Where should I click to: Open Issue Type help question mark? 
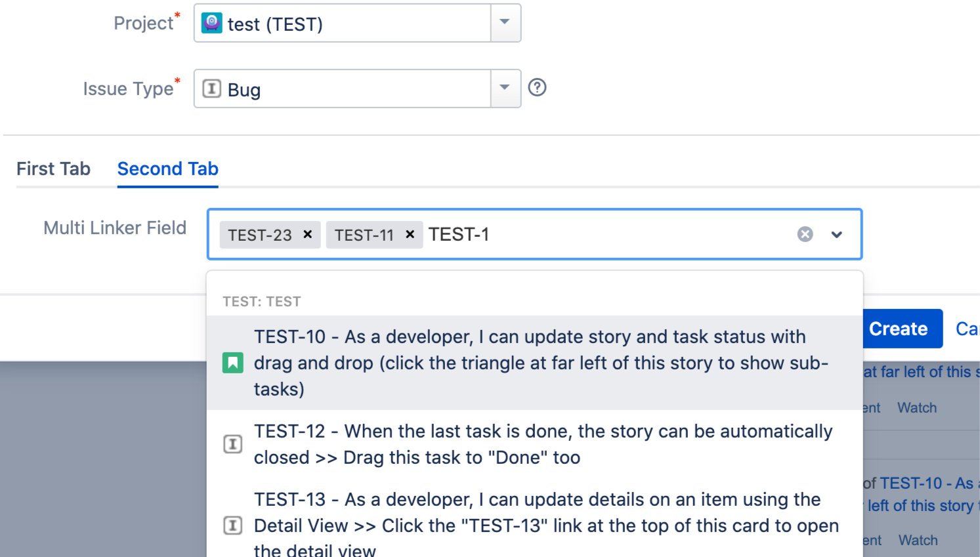tap(537, 87)
